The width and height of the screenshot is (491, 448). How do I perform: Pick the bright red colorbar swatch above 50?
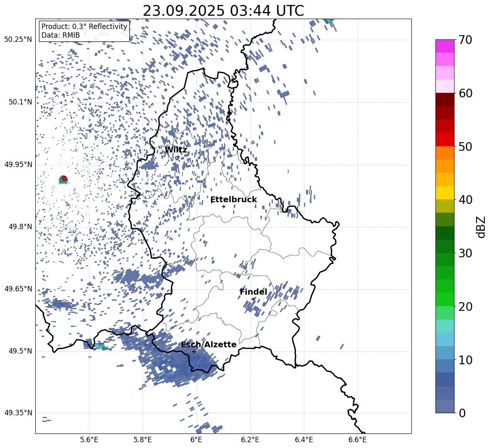pyautogui.click(x=445, y=140)
